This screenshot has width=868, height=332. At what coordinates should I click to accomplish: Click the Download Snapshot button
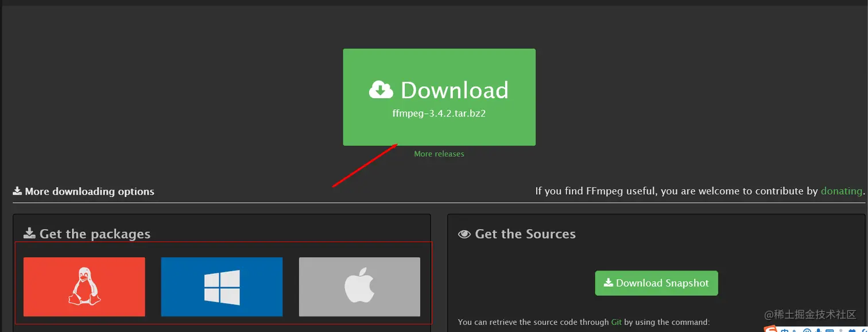(656, 283)
